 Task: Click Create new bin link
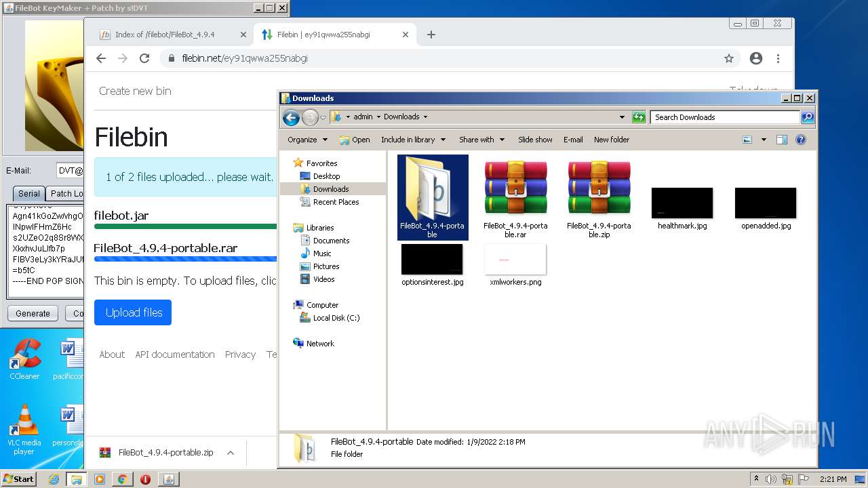pyautogui.click(x=135, y=91)
